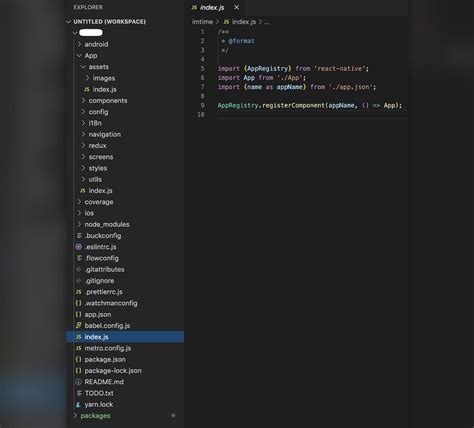Open the .watchmanconfig file
The height and width of the screenshot is (428, 474).
[111, 303]
